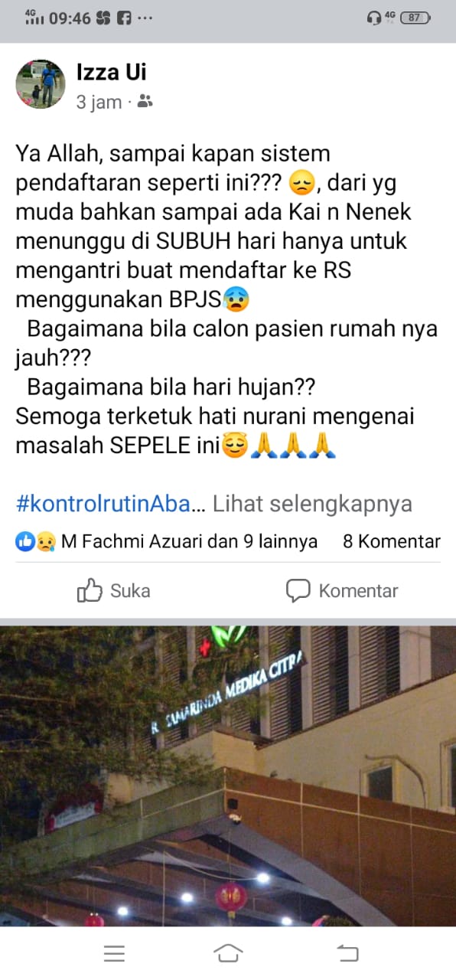Image resolution: width=456 pixels, height=980 pixels.
Task: Like the post with the Suka button
Action: point(114,590)
